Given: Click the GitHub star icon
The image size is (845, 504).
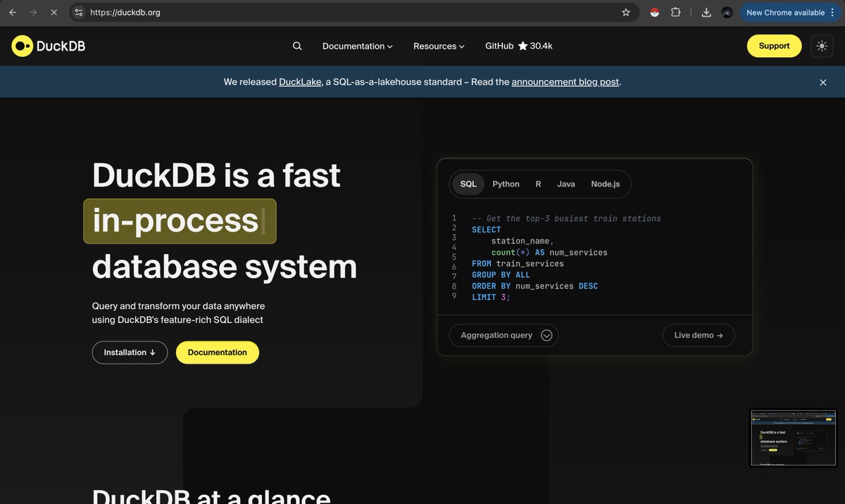Looking at the screenshot, I should tap(522, 46).
